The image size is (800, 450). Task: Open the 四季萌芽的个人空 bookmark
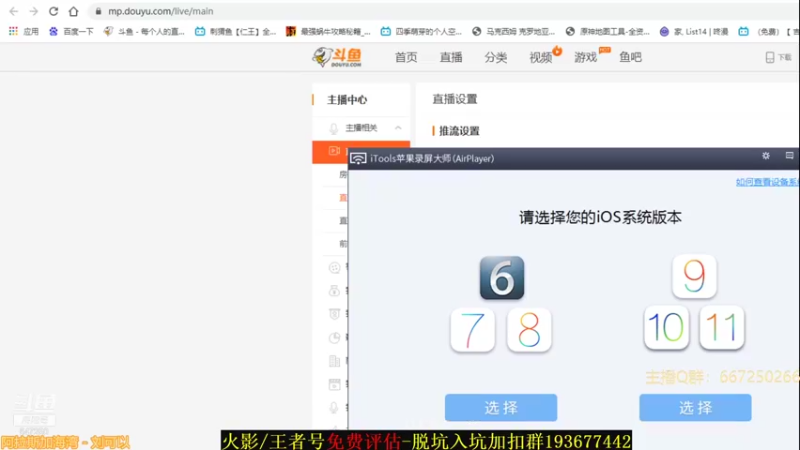421,32
